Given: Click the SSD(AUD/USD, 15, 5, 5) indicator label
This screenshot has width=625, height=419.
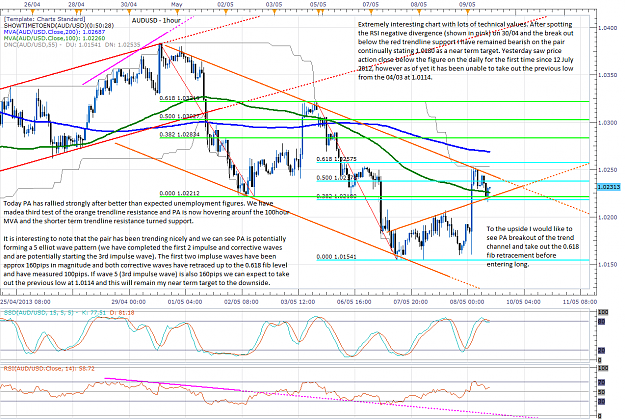Looking at the screenshot, I should (39, 313).
